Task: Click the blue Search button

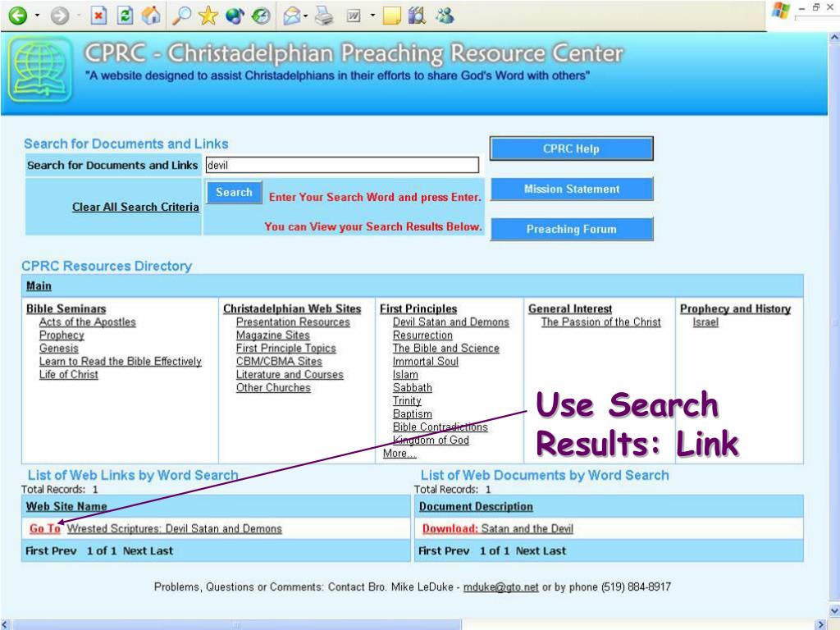Action: [234, 192]
